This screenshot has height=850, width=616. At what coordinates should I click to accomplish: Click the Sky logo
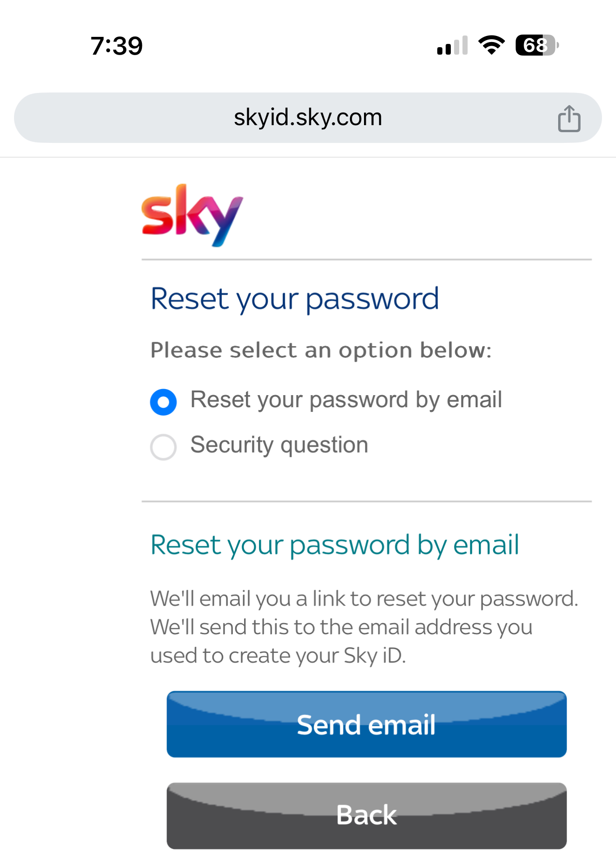click(192, 216)
